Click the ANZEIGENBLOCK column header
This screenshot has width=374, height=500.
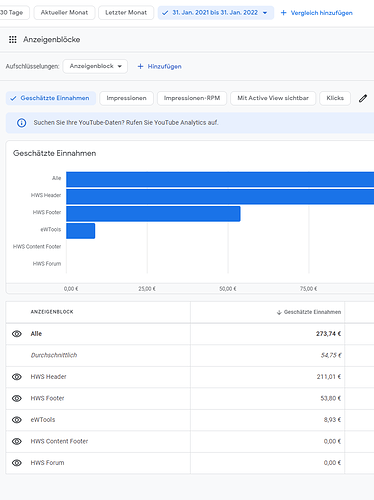pyautogui.click(x=52, y=312)
